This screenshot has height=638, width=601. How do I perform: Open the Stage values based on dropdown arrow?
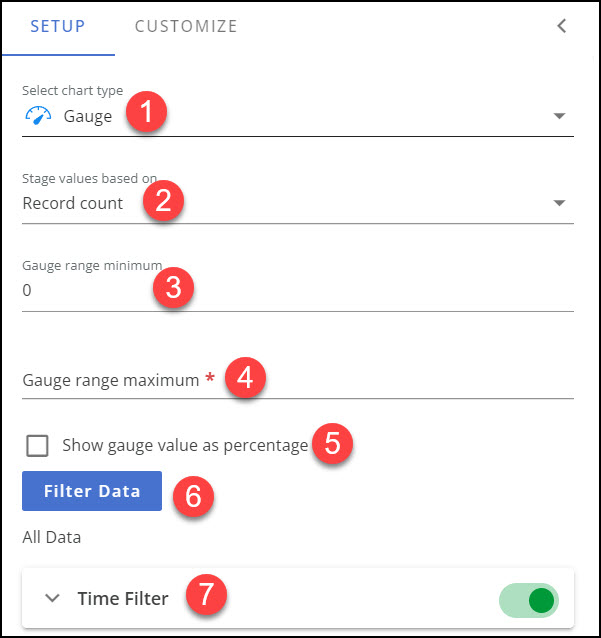pos(559,204)
